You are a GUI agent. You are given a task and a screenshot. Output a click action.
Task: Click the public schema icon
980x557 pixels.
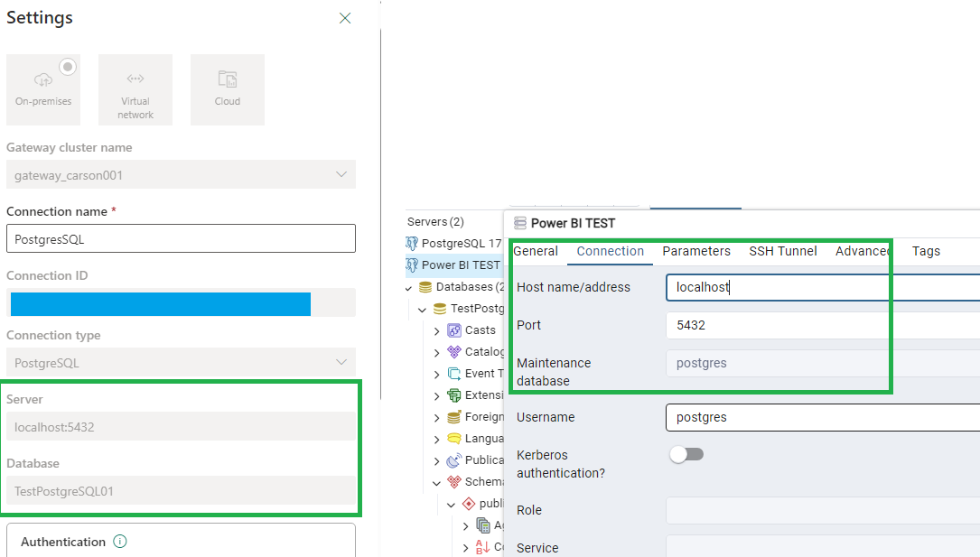(469, 504)
